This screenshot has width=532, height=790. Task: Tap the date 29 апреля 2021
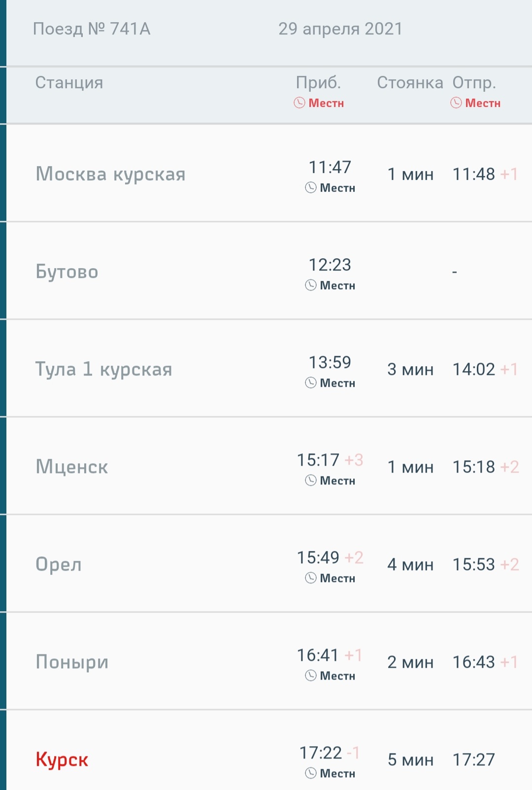(340, 29)
